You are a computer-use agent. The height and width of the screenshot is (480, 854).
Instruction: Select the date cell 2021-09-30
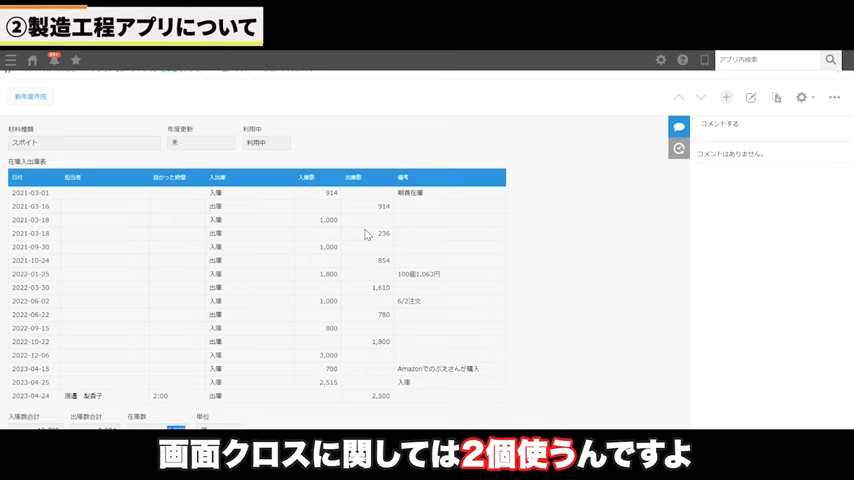(30, 247)
